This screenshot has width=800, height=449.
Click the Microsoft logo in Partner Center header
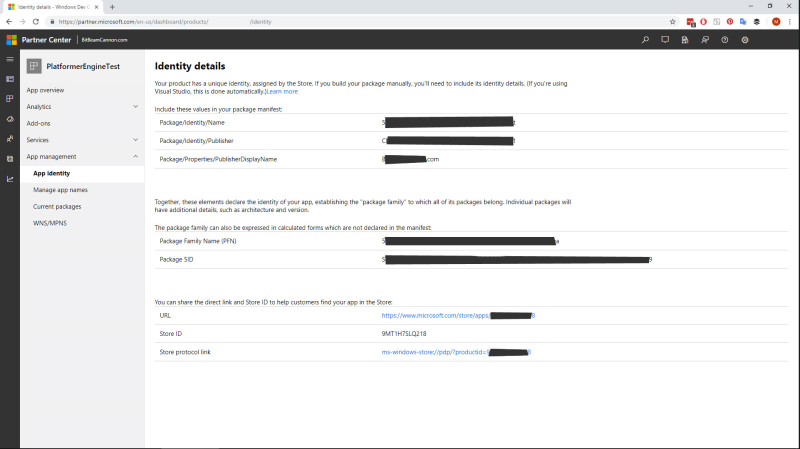(x=12, y=40)
